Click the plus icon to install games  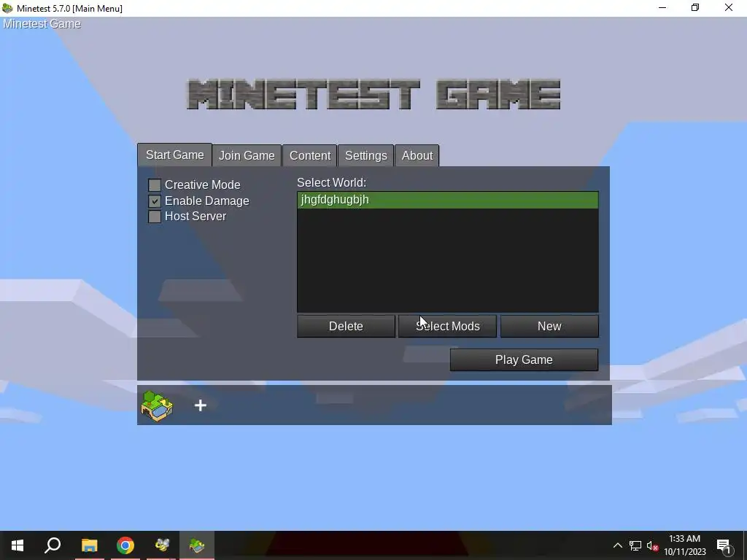coord(201,405)
